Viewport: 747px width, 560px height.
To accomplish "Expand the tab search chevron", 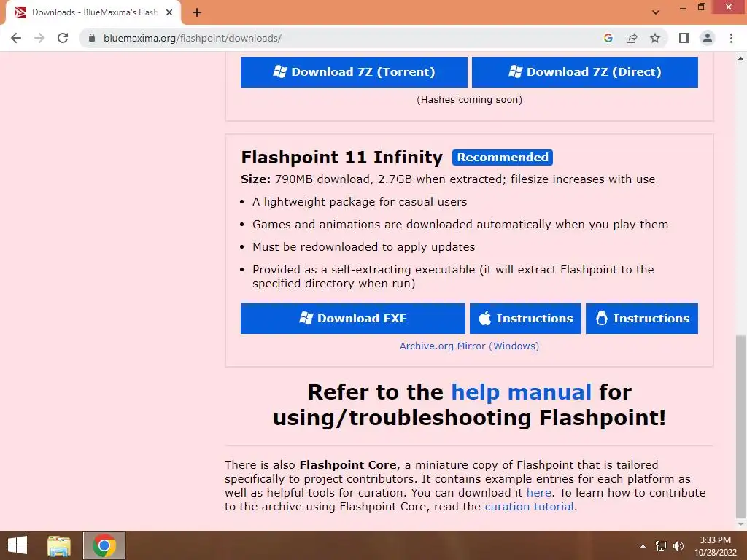I will coord(656,12).
